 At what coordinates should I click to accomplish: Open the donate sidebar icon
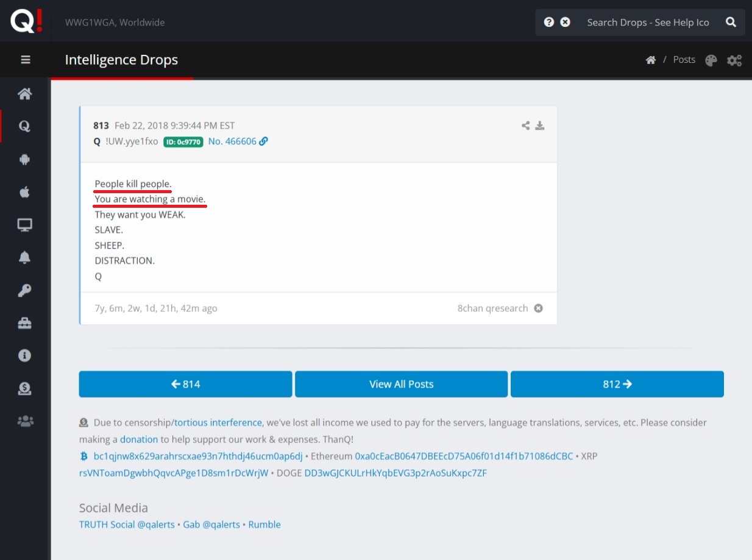click(x=24, y=388)
